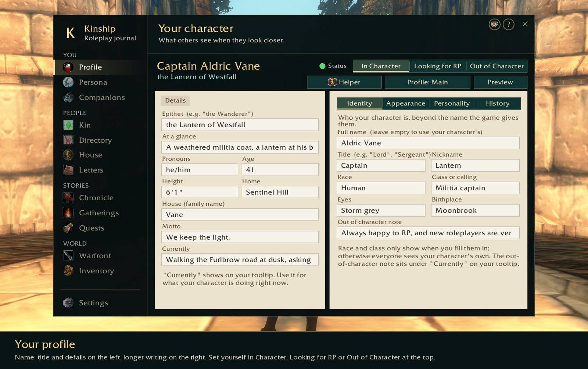Open the Gatherings icon
This screenshot has width=588, height=369.
pos(68,213)
